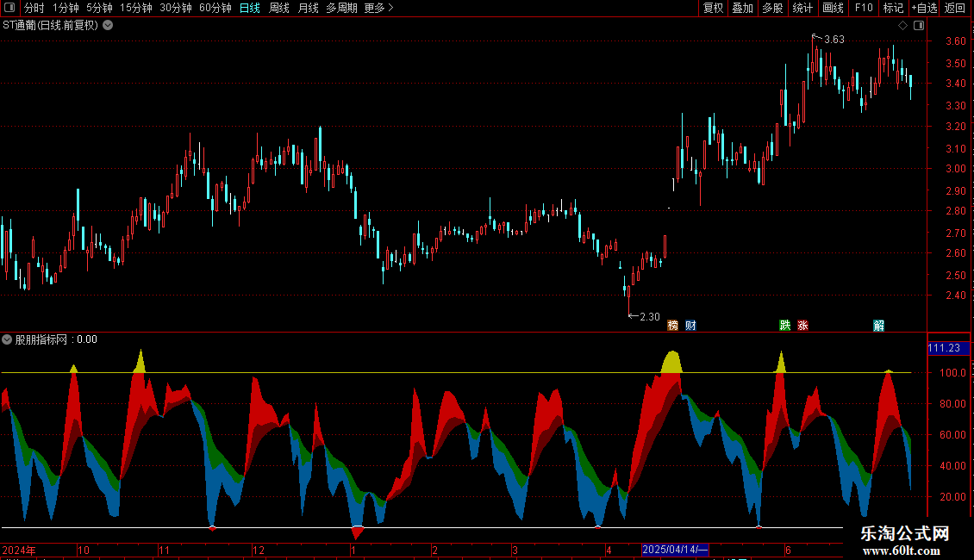
Task: Click month 2 on time axis
Action: click(x=434, y=550)
